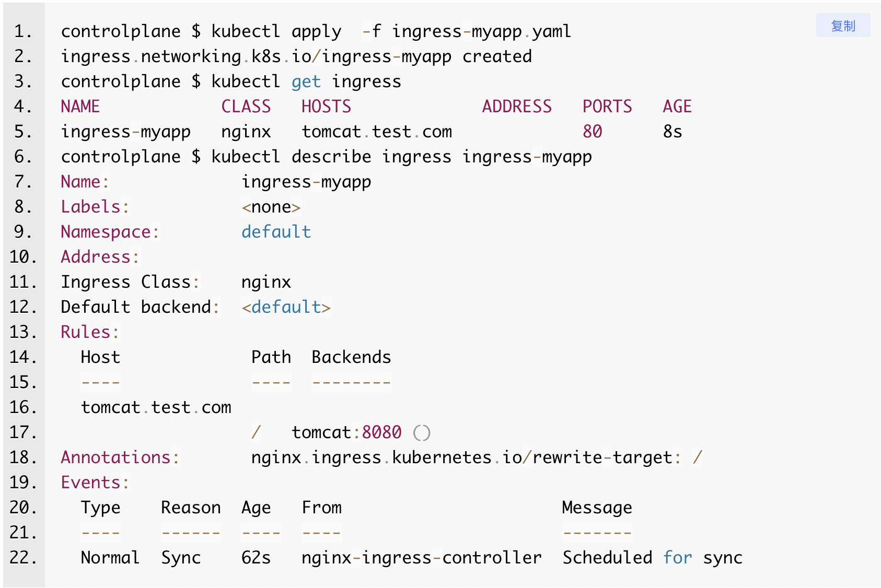Click the tomcat:8080 backend text

coord(346,432)
